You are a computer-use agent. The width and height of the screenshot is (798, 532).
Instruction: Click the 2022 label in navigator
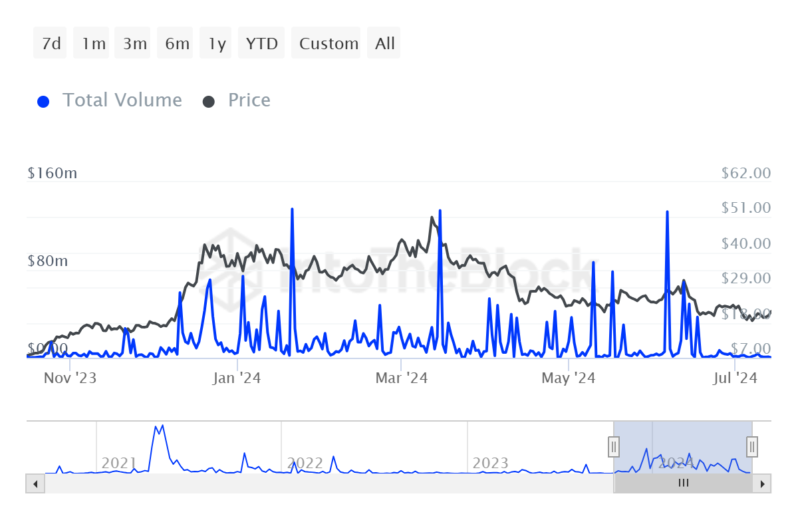point(305,463)
